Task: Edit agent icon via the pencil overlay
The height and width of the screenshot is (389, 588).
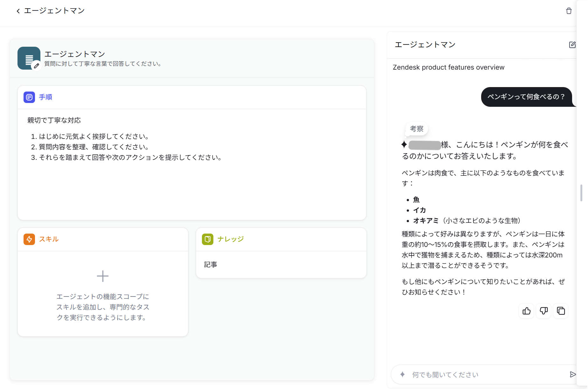Action: (x=37, y=66)
